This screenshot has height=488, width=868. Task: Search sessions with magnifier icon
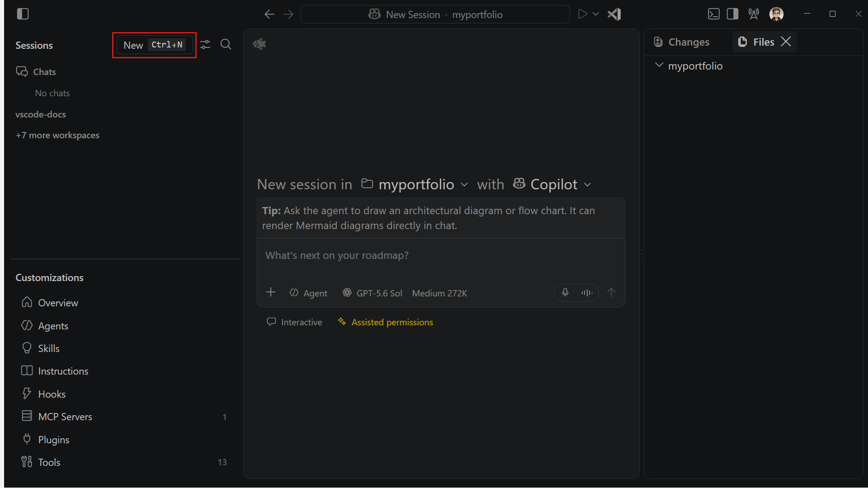tap(226, 44)
